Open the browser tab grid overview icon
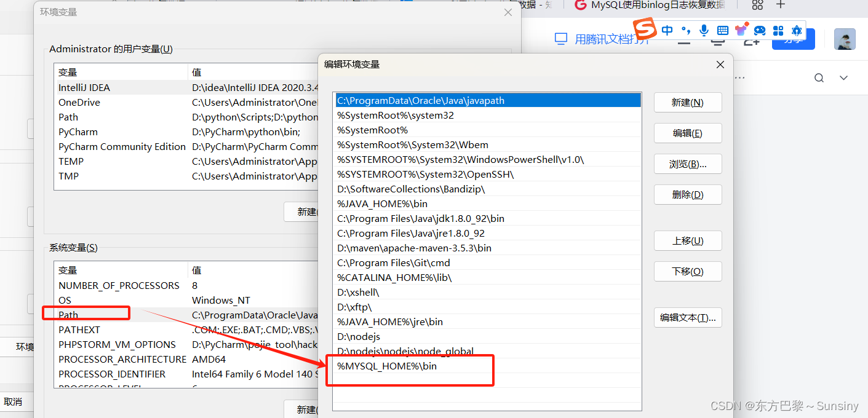Image resolution: width=868 pixels, height=418 pixels. (757, 5)
